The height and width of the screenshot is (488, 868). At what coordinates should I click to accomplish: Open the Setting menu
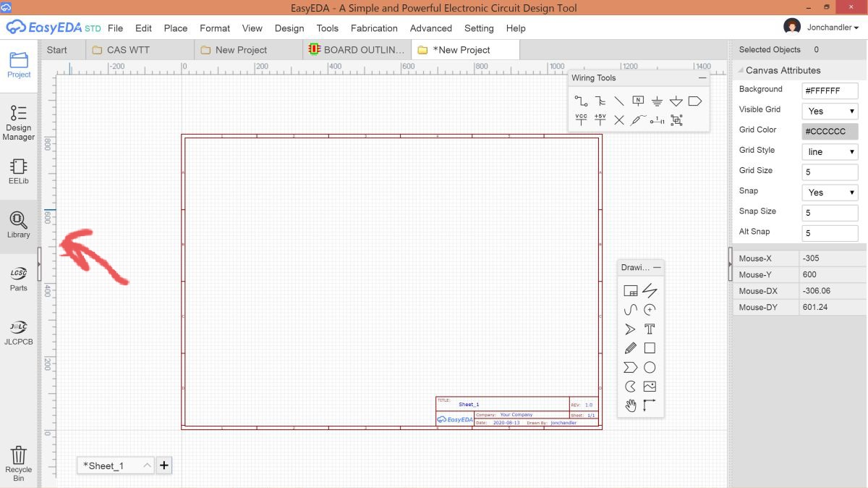click(x=479, y=28)
